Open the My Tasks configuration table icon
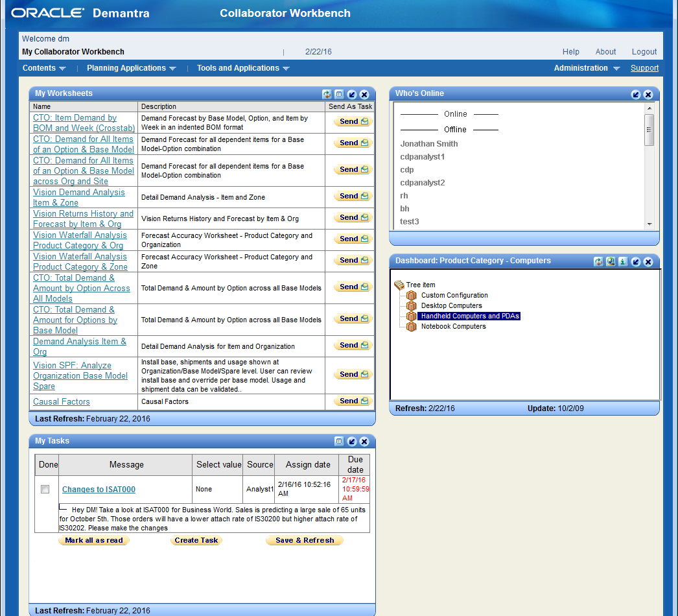Image resolution: width=678 pixels, height=616 pixels. click(340, 441)
